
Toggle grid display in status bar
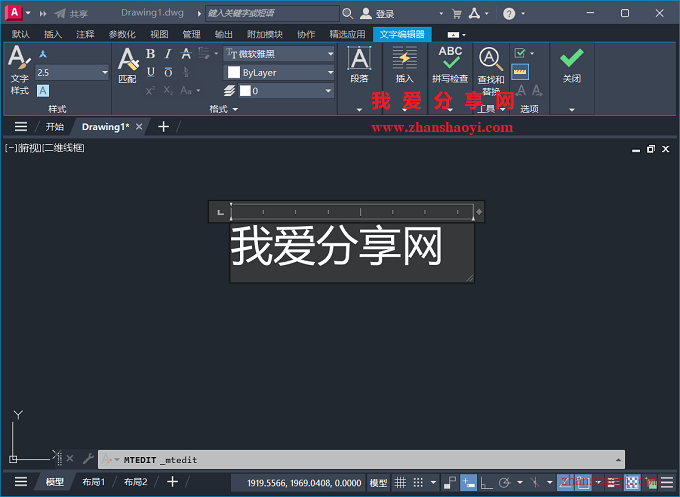pos(400,482)
